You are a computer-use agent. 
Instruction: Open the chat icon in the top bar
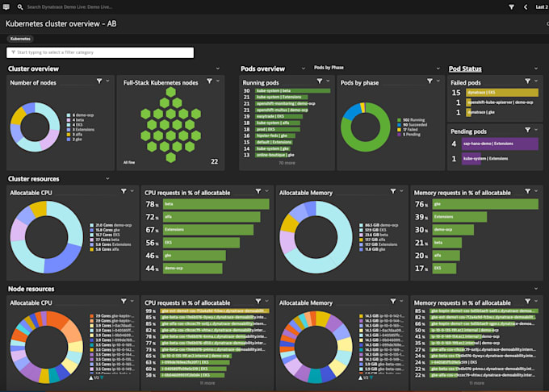click(x=6, y=6)
